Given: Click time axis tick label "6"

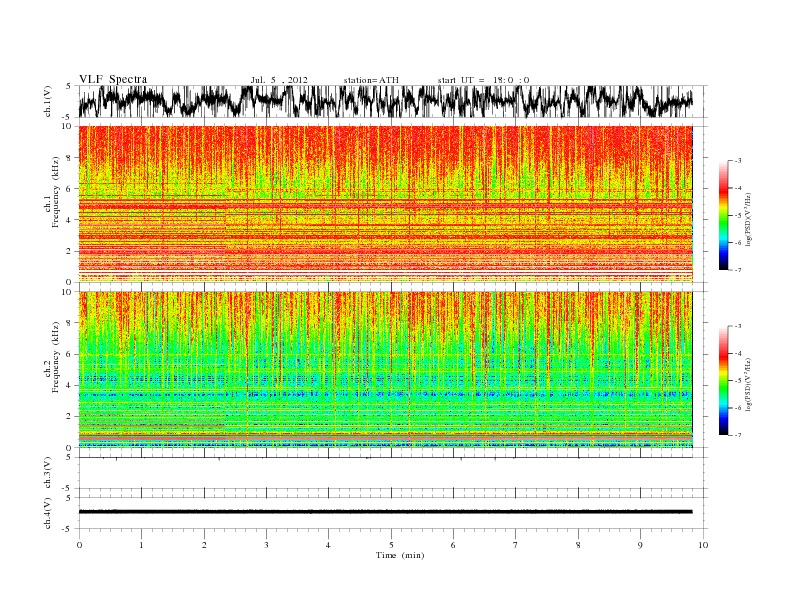Looking at the screenshot, I should (x=453, y=545).
